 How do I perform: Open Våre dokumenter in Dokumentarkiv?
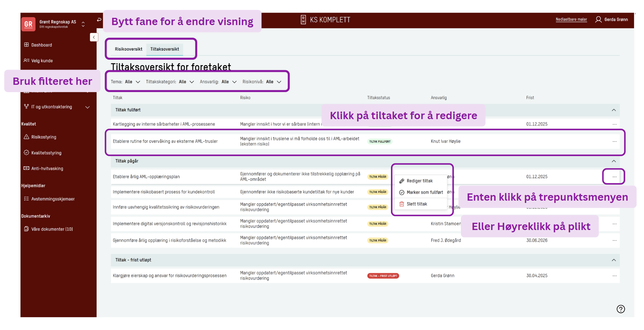point(52,229)
